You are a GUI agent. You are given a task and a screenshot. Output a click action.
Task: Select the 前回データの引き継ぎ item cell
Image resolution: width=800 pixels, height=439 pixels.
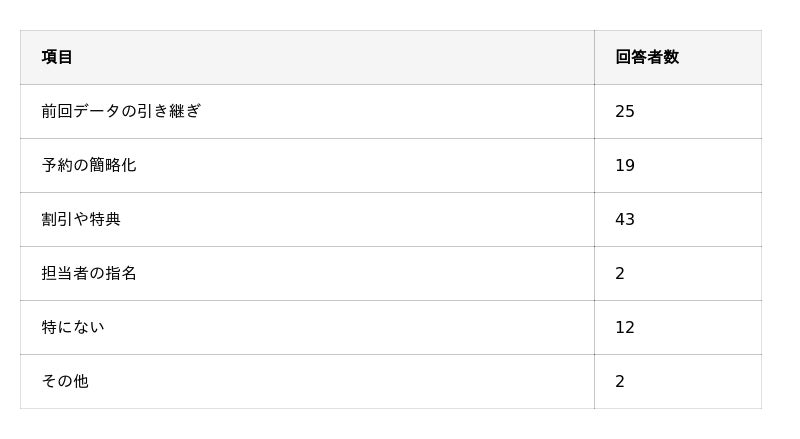click(x=121, y=111)
